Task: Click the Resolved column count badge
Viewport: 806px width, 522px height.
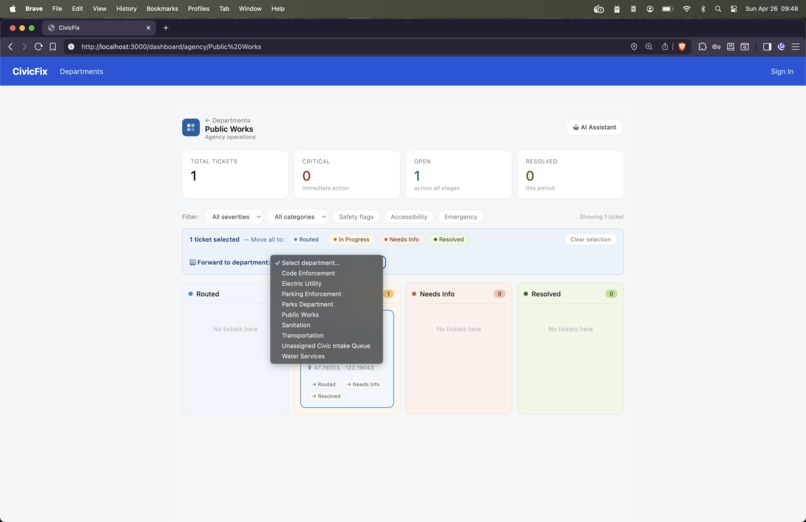Action: (x=611, y=294)
